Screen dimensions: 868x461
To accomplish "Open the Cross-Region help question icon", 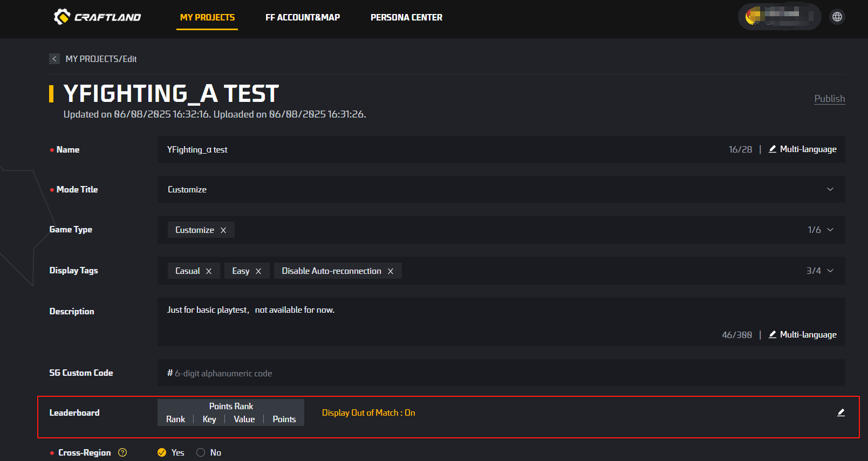I will tap(122, 452).
